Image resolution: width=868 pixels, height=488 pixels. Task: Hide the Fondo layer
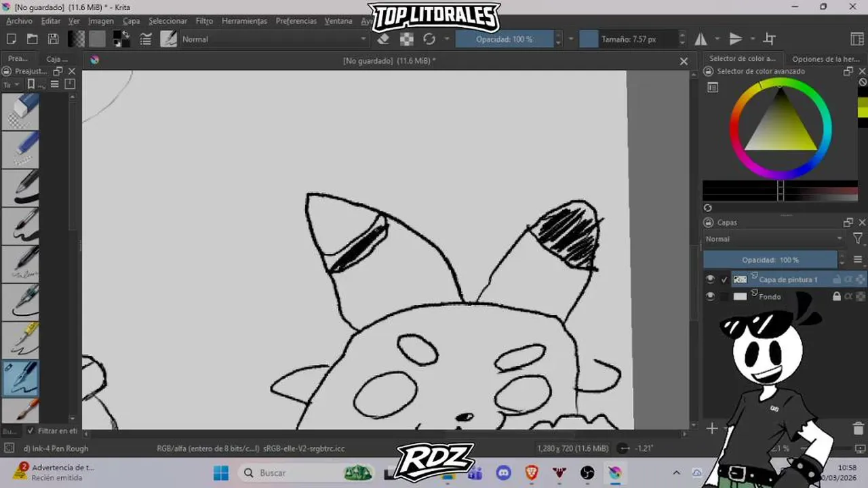[710, 296]
